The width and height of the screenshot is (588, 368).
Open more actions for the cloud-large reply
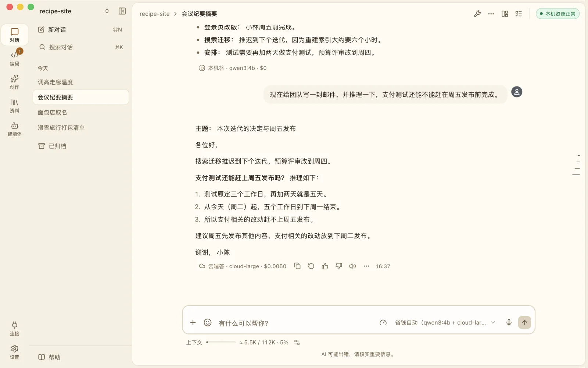(x=366, y=266)
